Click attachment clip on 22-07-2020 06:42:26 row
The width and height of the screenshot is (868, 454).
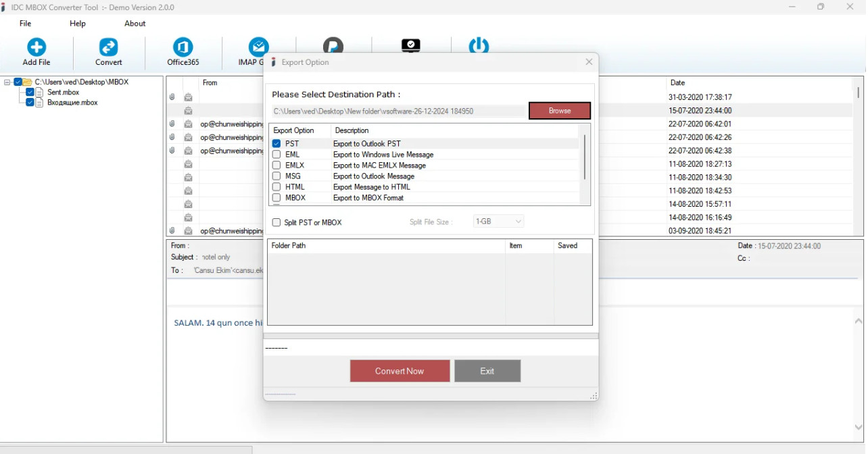(x=172, y=137)
